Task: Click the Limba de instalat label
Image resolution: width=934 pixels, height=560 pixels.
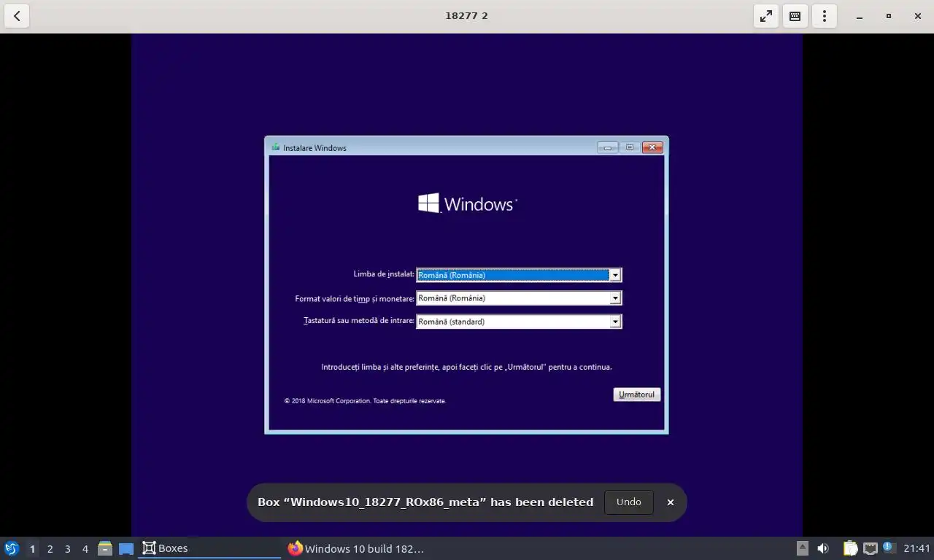Action: [x=384, y=274]
